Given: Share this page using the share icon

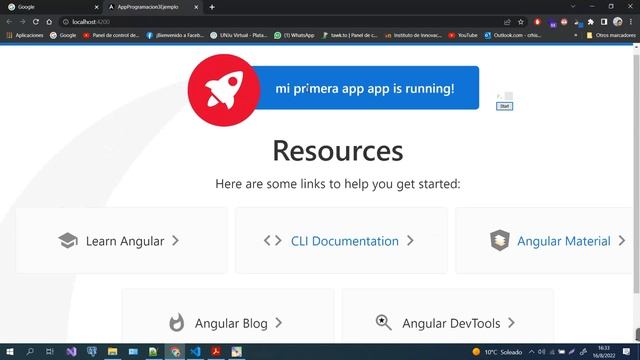Looking at the screenshot, I should [507, 22].
